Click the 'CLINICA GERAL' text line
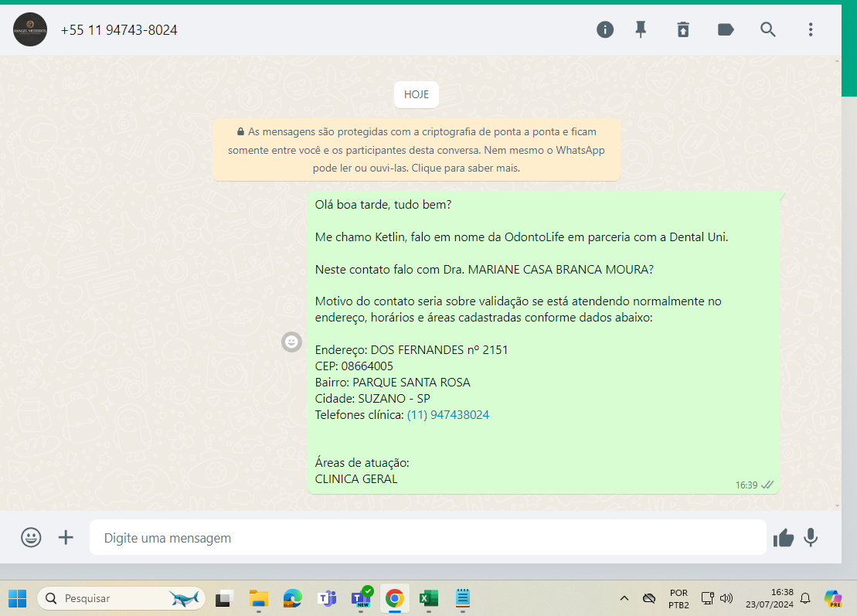857x616 pixels. click(356, 479)
